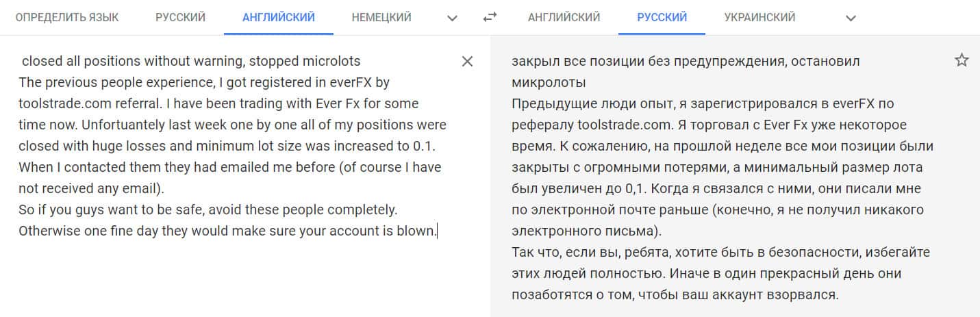Expand the source language list chevron

tap(452, 18)
